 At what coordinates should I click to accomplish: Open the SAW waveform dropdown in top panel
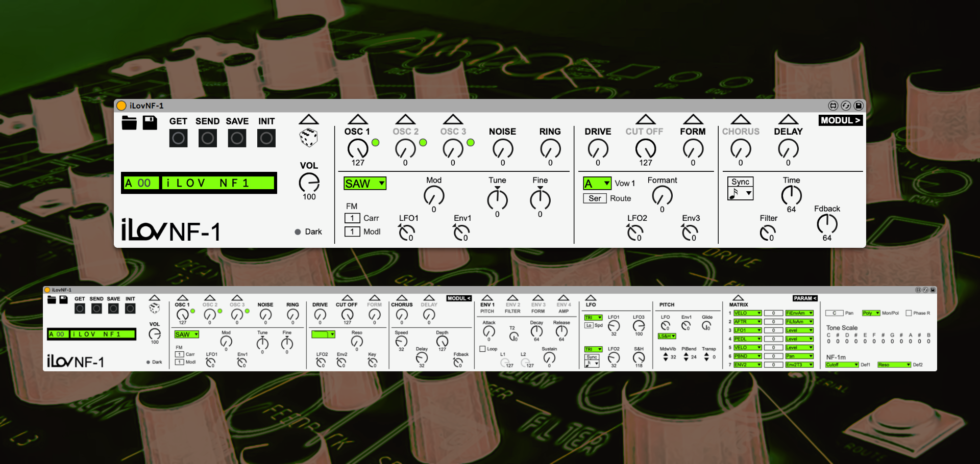364,184
